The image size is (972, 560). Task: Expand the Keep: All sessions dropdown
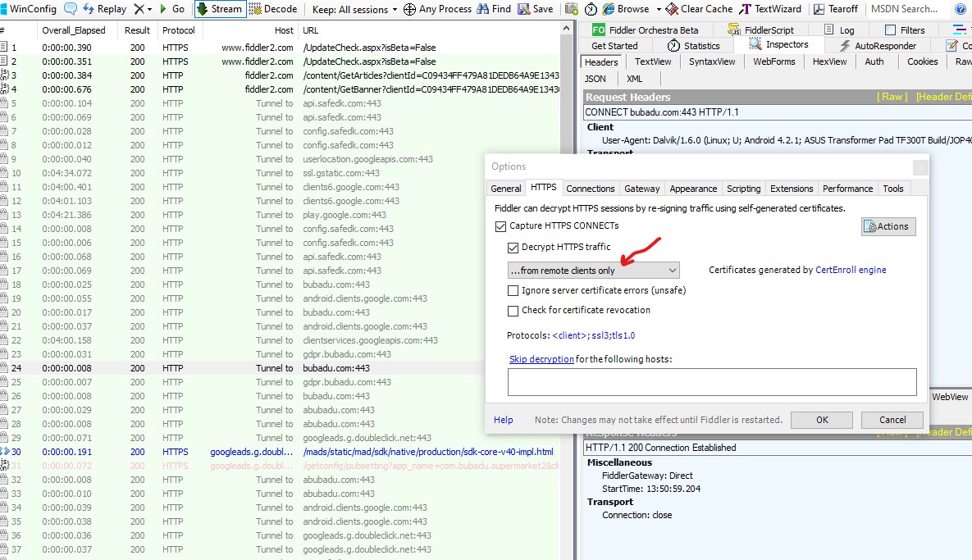click(x=355, y=9)
